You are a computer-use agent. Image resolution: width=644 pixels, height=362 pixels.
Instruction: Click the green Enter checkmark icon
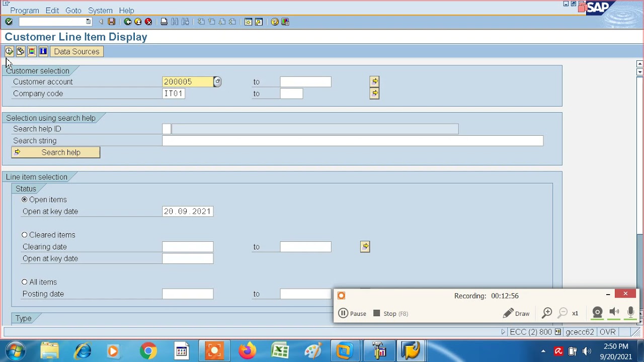click(9, 22)
